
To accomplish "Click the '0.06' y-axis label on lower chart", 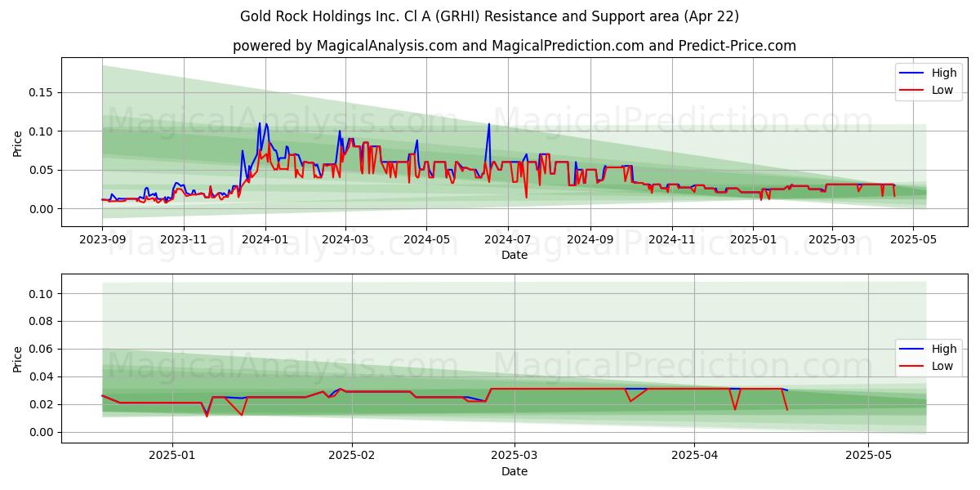I will [41, 350].
